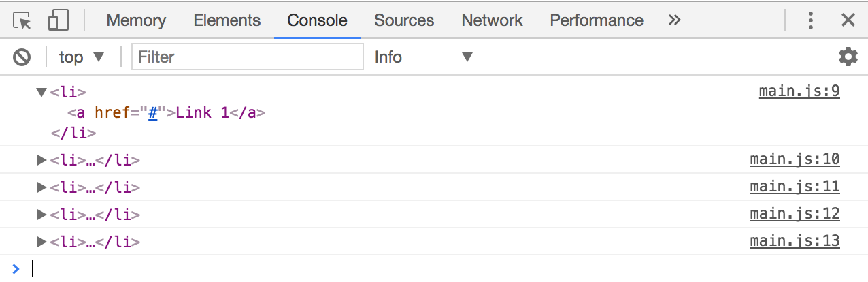The image size is (868, 282).
Task: Toggle the device toolbar icon
Action: (57, 20)
